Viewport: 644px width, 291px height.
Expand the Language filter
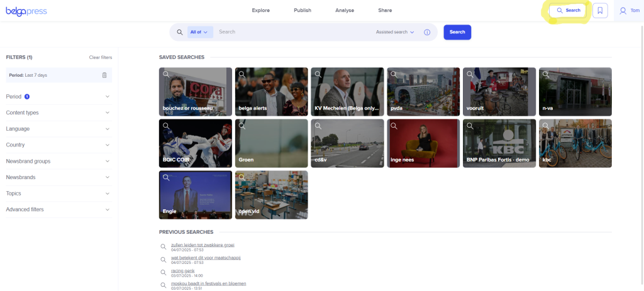[x=58, y=129]
